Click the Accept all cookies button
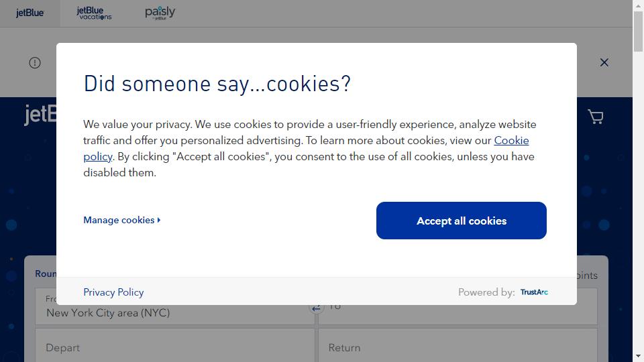This screenshot has height=362, width=644. point(462,221)
